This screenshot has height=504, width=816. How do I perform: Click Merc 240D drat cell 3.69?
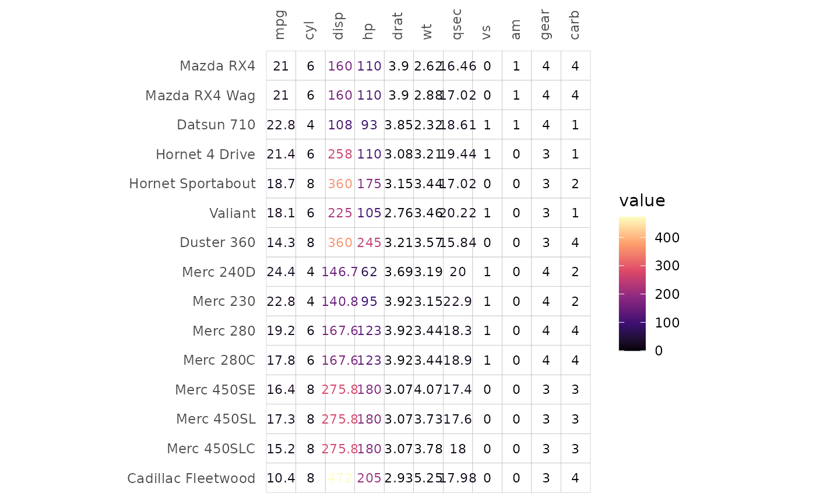click(x=399, y=272)
